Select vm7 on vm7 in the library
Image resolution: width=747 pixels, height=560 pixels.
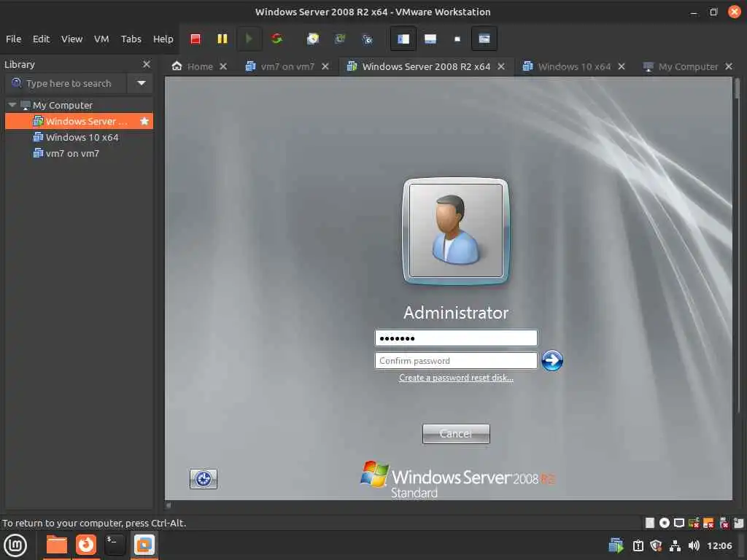[79, 153]
